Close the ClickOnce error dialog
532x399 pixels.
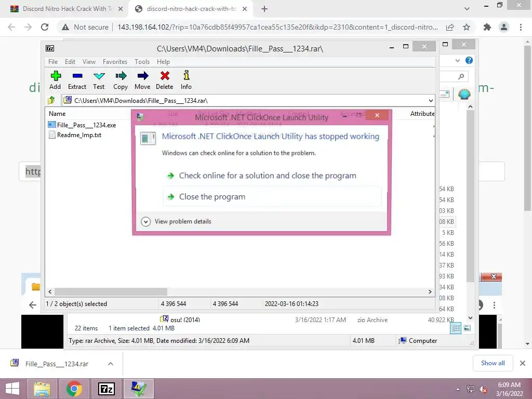[x=377, y=115]
